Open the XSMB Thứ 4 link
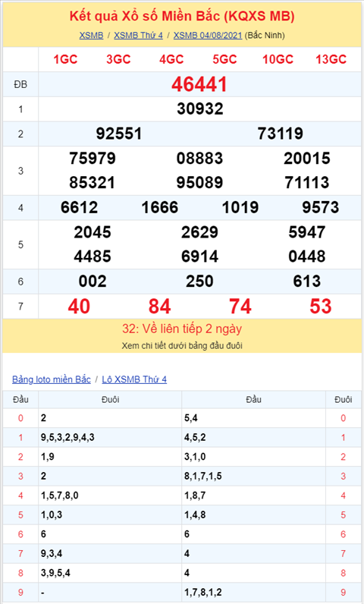The height and width of the screenshot is (604, 364). pos(138,36)
